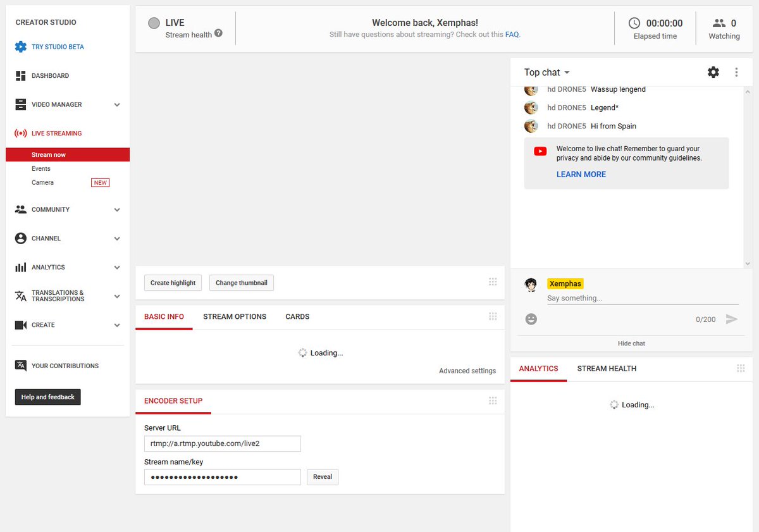Expand the Channel section

tap(117, 239)
